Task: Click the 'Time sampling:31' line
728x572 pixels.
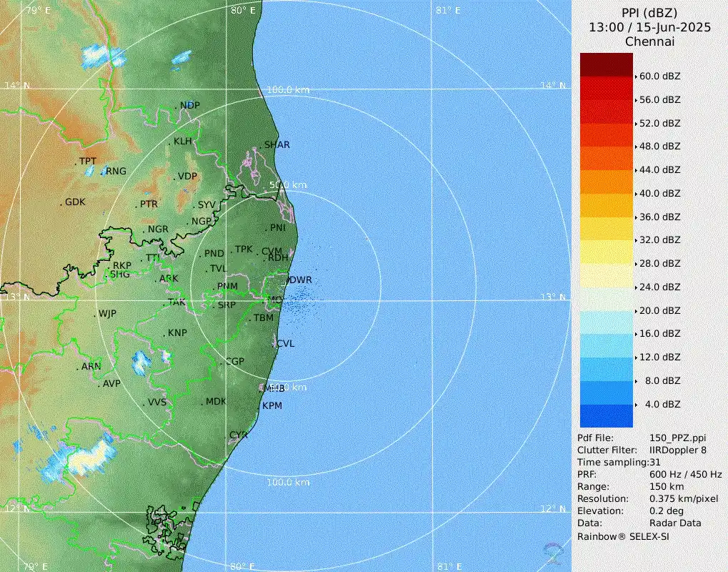Action: pos(617,463)
